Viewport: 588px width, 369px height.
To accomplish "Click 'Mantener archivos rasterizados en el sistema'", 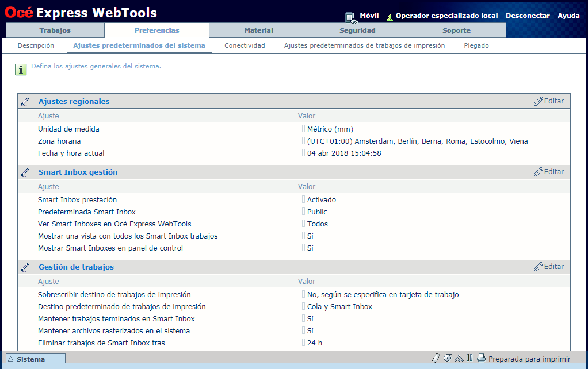I will pyautogui.click(x=113, y=331).
